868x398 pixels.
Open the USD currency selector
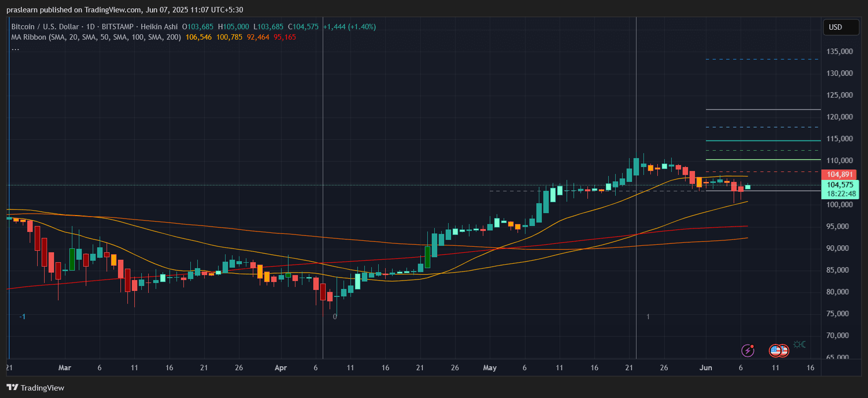click(x=840, y=27)
